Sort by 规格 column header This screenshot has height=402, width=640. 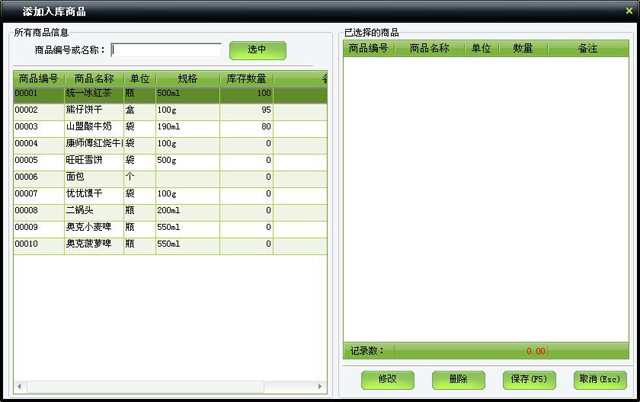pos(187,78)
